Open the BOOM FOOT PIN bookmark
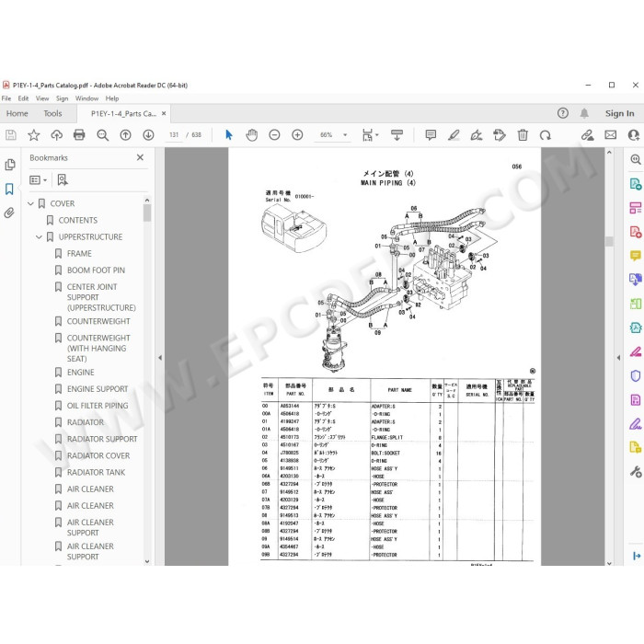Screen dimensions: 644x644 96,270
